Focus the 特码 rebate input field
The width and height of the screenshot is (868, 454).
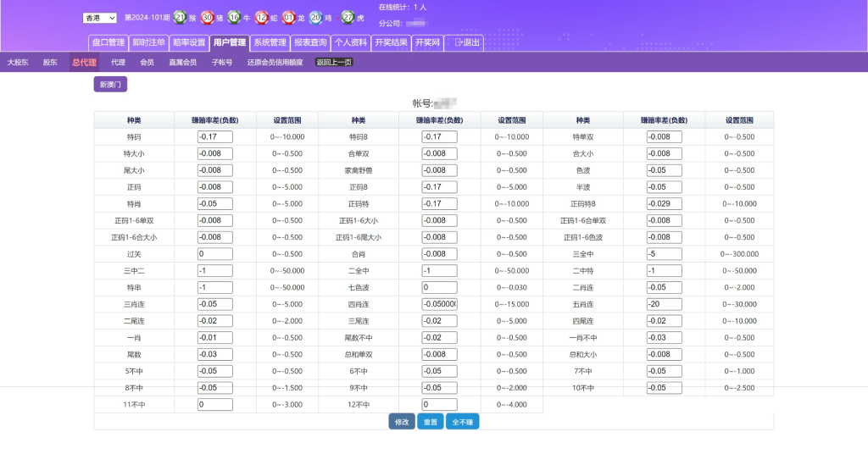tap(214, 137)
